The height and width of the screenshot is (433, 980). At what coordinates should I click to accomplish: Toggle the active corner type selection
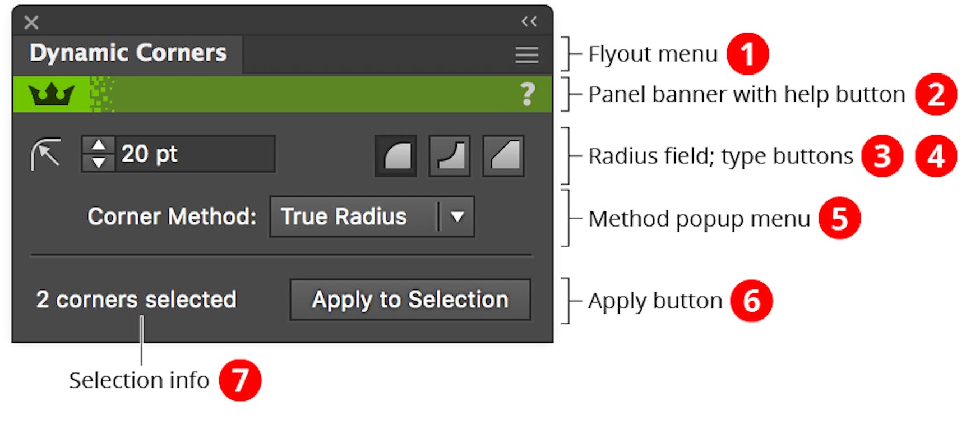tap(395, 156)
